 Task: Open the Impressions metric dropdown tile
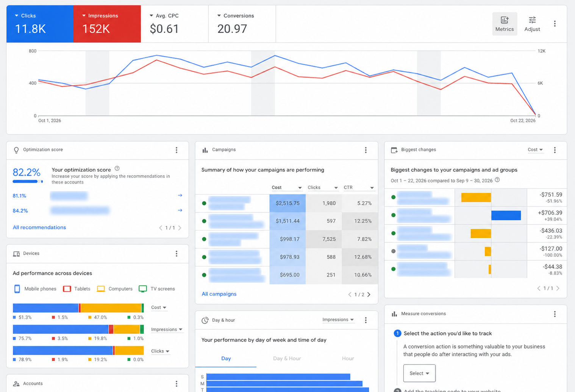pyautogui.click(x=107, y=24)
